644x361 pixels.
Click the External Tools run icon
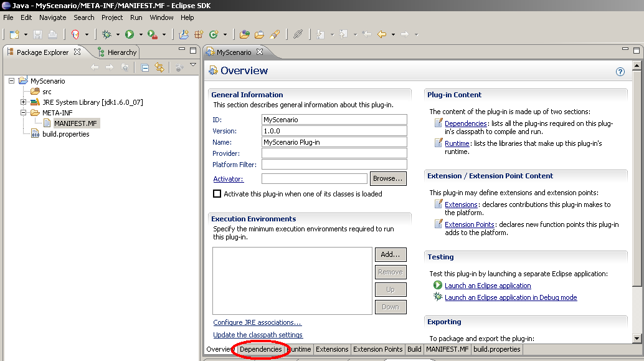(153, 34)
